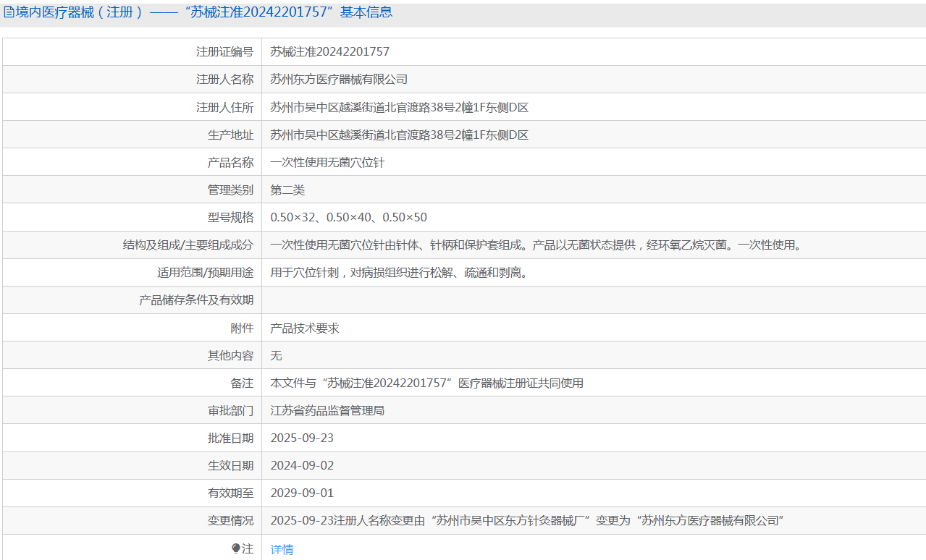This screenshot has width=926, height=560.
Task: Click the 第二类 management category value
Action: pos(288,190)
